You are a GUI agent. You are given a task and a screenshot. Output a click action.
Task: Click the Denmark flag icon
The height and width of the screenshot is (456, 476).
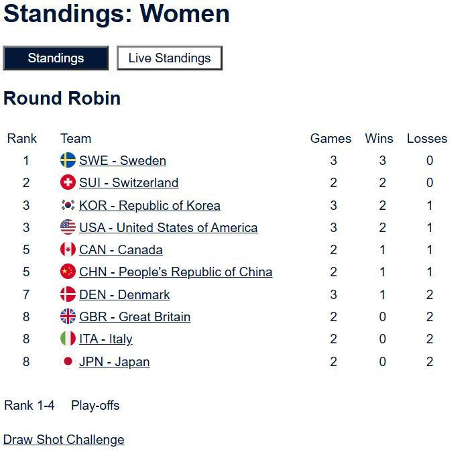pyautogui.click(x=68, y=294)
